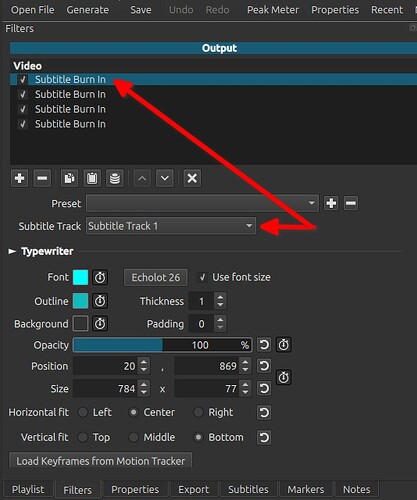The height and width of the screenshot is (500, 417).
Task: Pick the Outline color swatch
Action: (x=80, y=301)
